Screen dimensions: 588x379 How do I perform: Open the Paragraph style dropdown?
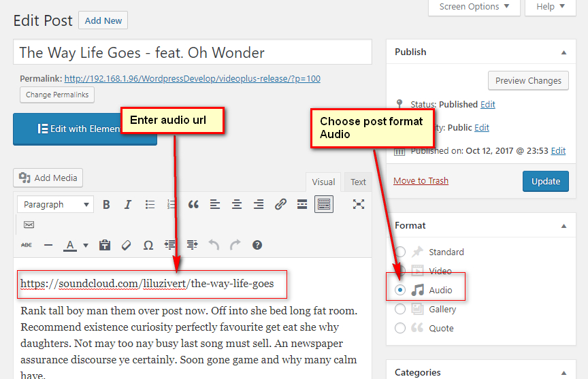(57, 204)
